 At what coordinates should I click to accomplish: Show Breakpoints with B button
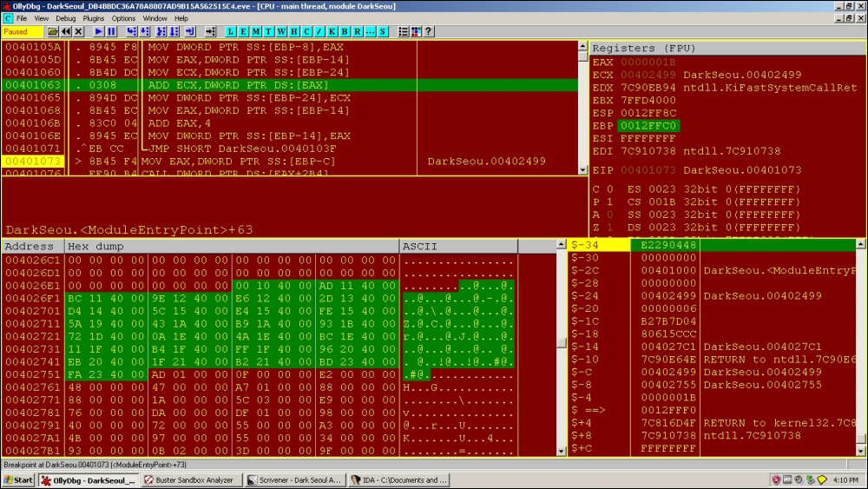pos(345,31)
